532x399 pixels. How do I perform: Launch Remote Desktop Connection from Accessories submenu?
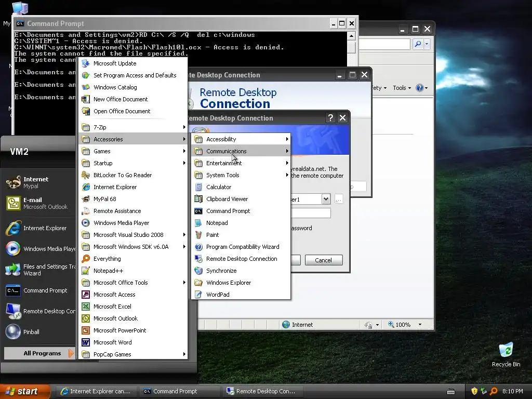[241, 259]
